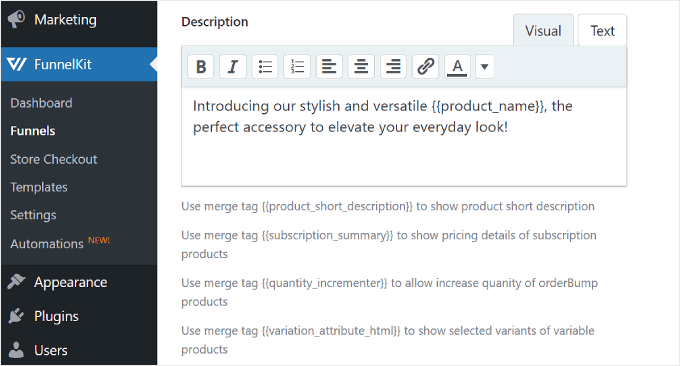Viewport: 680px width, 366px height.
Task: Apply text color with the A button
Action: (x=457, y=67)
